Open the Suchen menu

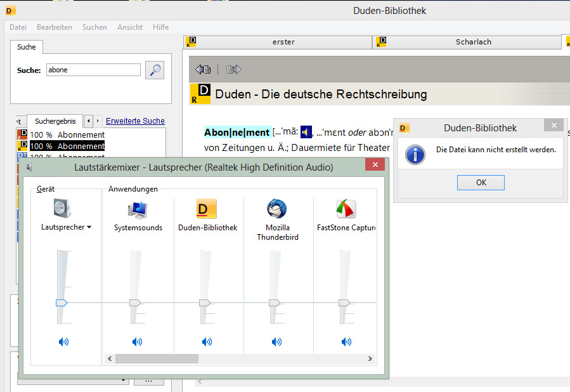[x=94, y=27]
